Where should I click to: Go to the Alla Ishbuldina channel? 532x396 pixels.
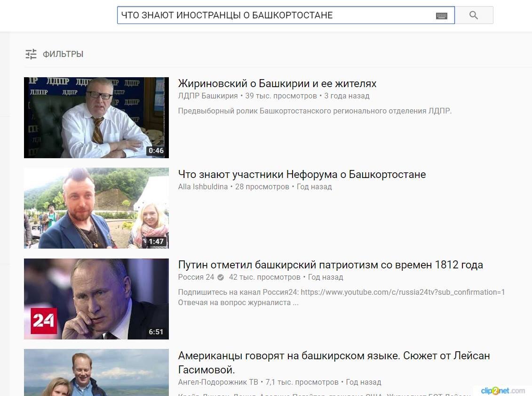203,186
